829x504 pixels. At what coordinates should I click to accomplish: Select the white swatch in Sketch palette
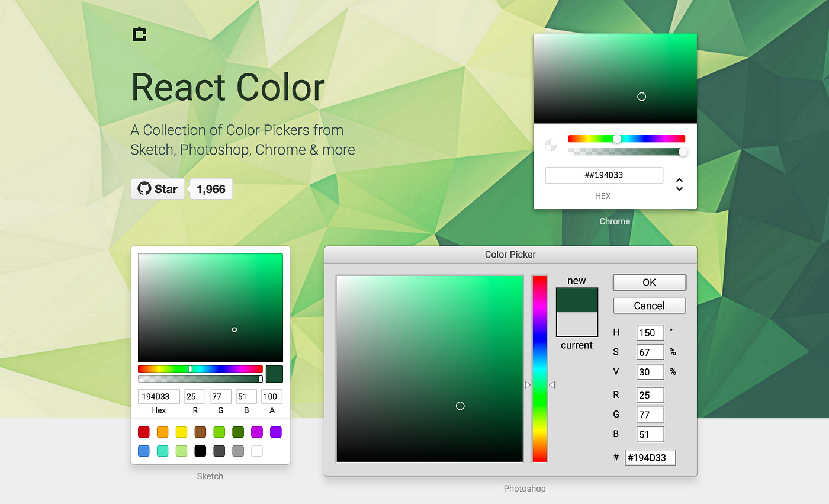pyautogui.click(x=256, y=451)
